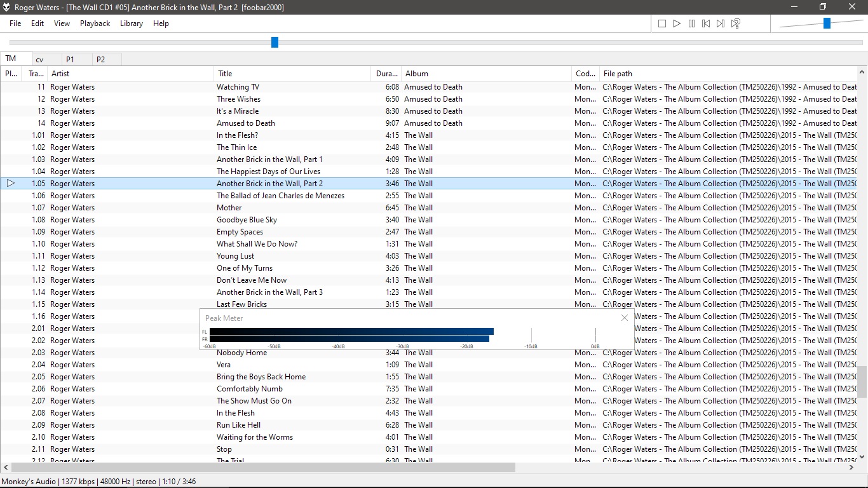Click the seek bar position handle

[275, 42]
